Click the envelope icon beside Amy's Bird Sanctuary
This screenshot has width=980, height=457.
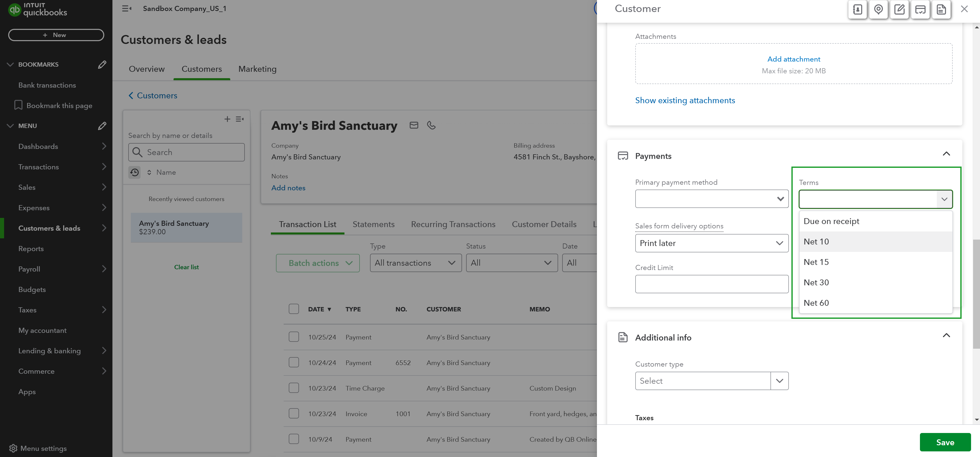pos(413,125)
